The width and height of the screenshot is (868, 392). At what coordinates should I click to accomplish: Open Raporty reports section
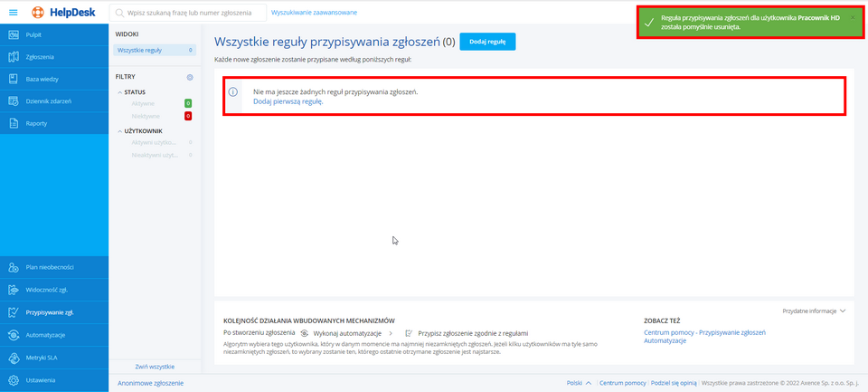(x=36, y=123)
